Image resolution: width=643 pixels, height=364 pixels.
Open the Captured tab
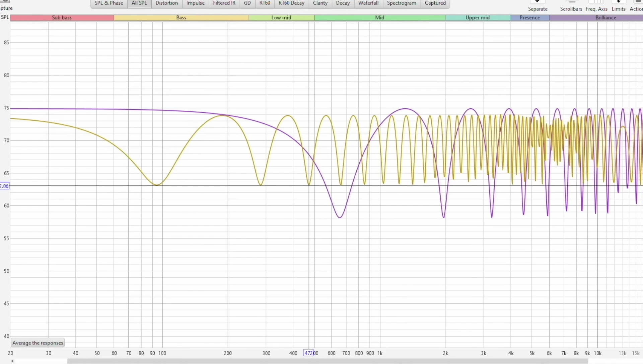(x=435, y=3)
